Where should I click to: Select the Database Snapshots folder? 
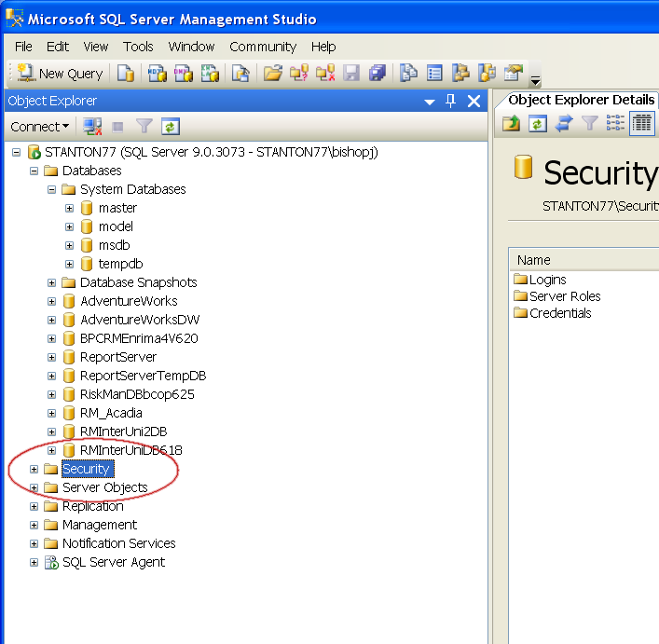[138, 282]
